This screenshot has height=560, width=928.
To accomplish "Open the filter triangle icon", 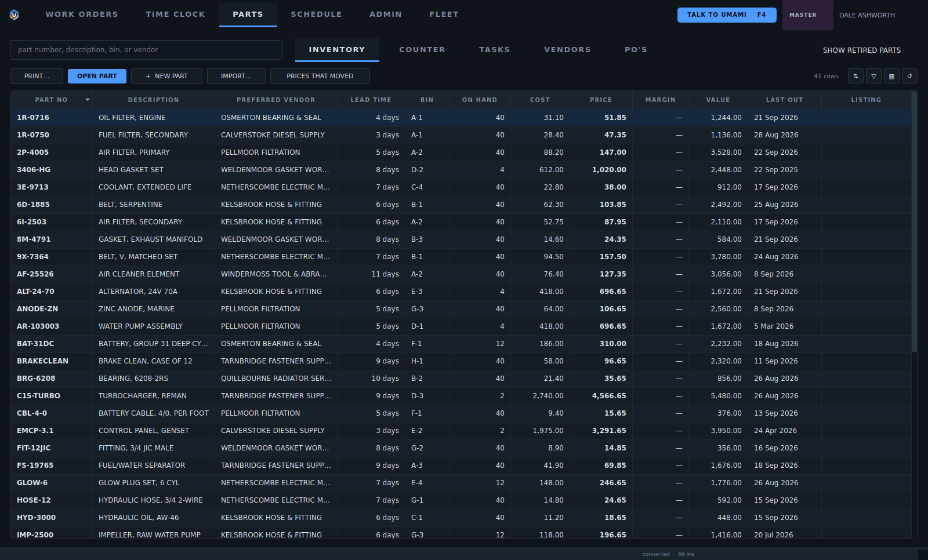I will 873,76.
